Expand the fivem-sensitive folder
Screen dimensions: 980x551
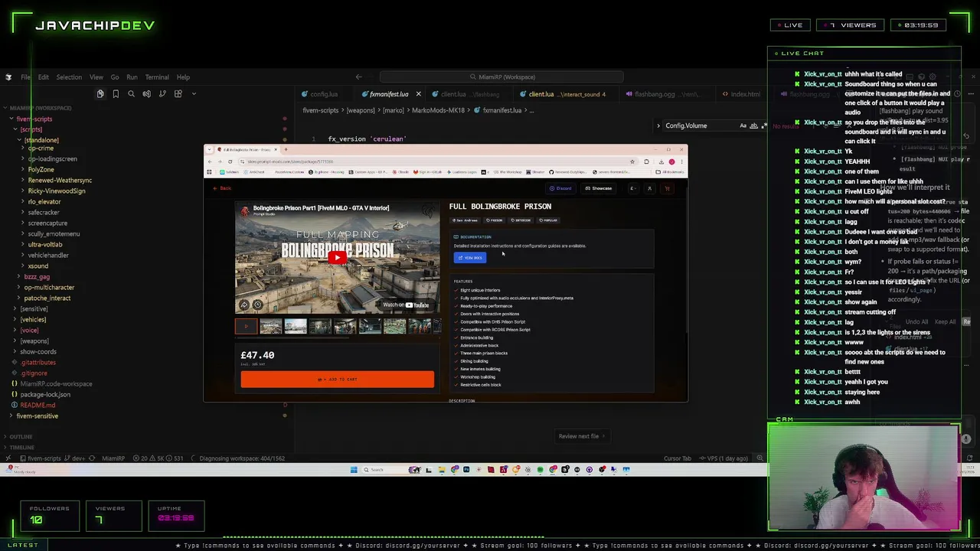pyautogui.click(x=37, y=416)
